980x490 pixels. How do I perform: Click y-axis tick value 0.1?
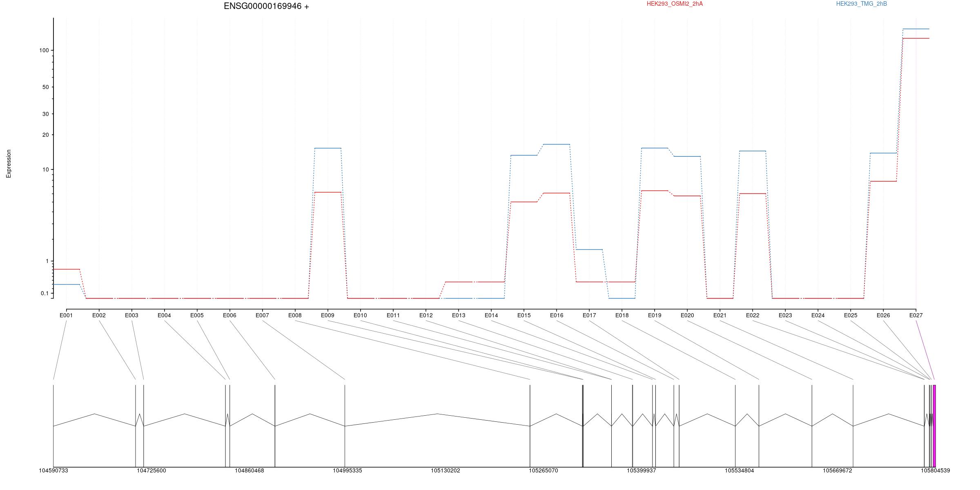[x=45, y=293]
